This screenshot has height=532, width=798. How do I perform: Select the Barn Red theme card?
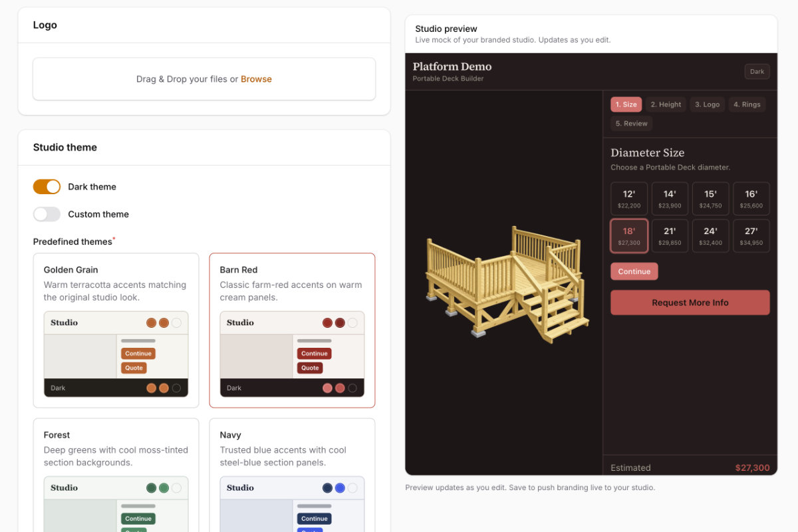pyautogui.click(x=292, y=330)
